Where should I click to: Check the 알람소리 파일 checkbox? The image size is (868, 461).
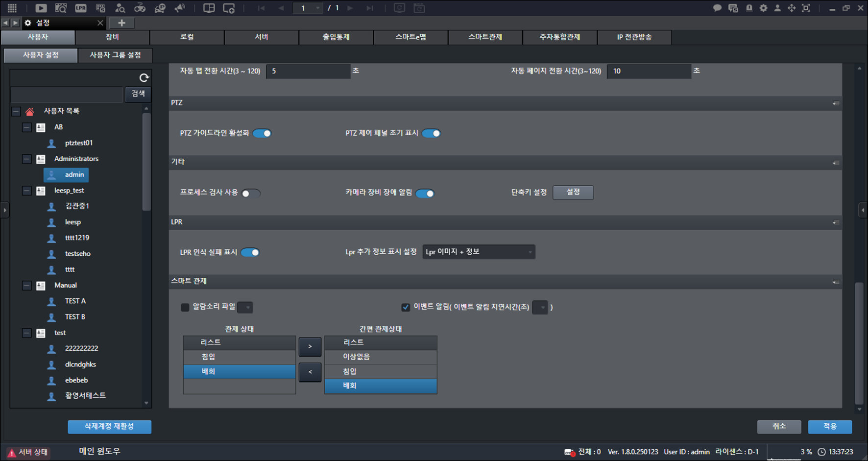185,307
